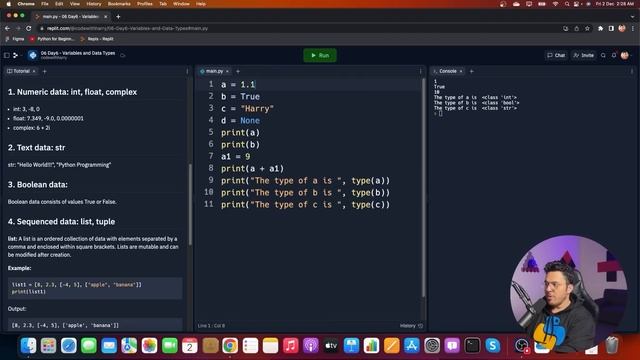Viewport: 640px width, 360px height.
Task: Run the Python program
Action: (320, 55)
